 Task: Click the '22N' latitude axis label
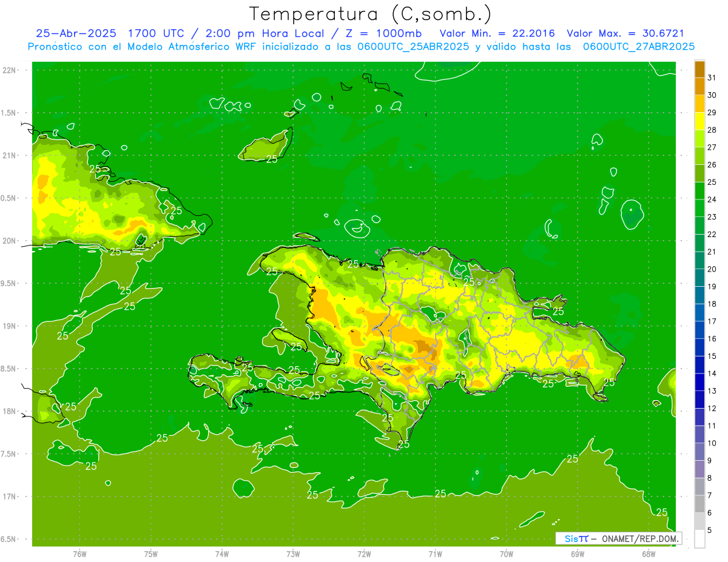(x=10, y=70)
